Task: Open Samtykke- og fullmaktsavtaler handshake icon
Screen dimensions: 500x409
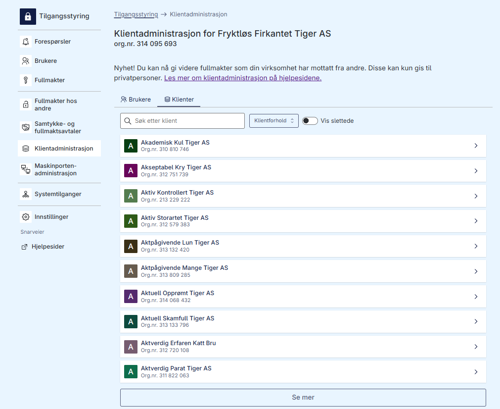Action: (x=26, y=127)
